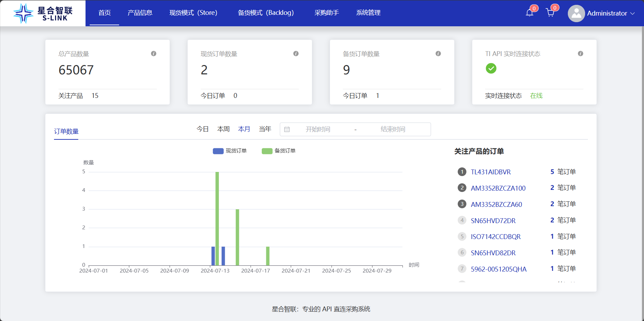
Task: Click the x-axis label 2024-07-21
Action: coord(296,271)
